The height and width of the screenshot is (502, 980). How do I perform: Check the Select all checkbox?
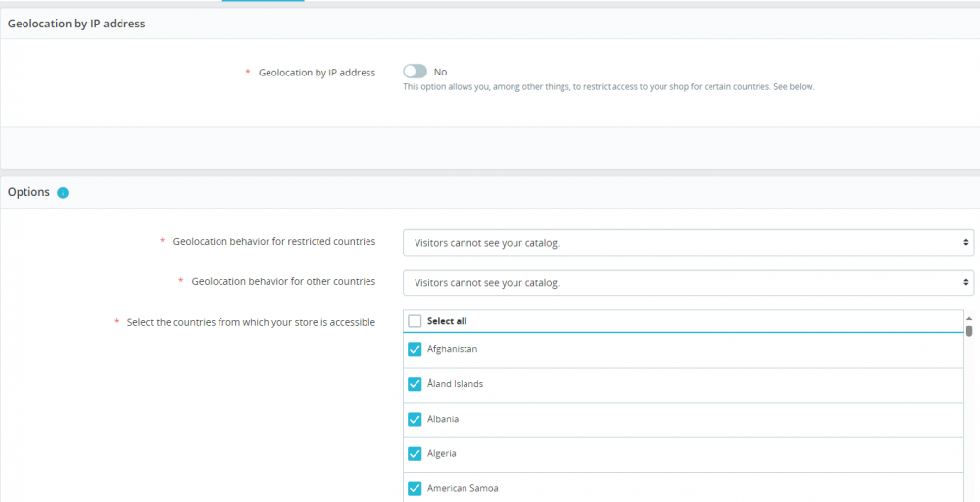415,321
